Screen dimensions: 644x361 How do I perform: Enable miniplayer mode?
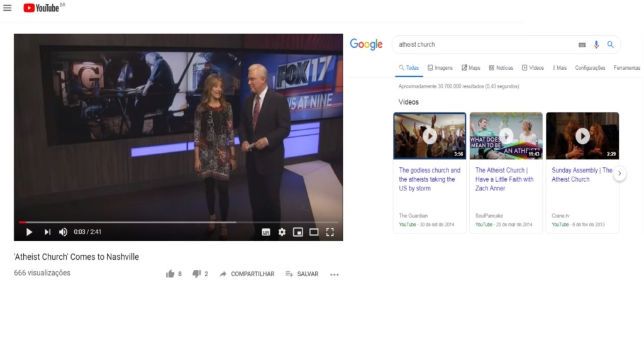point(297,233)
